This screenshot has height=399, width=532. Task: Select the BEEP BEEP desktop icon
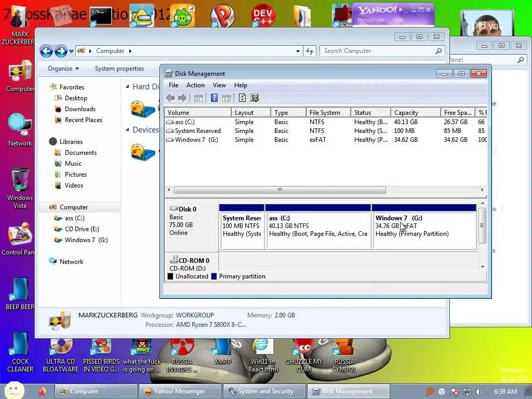(x=20, y=294)
